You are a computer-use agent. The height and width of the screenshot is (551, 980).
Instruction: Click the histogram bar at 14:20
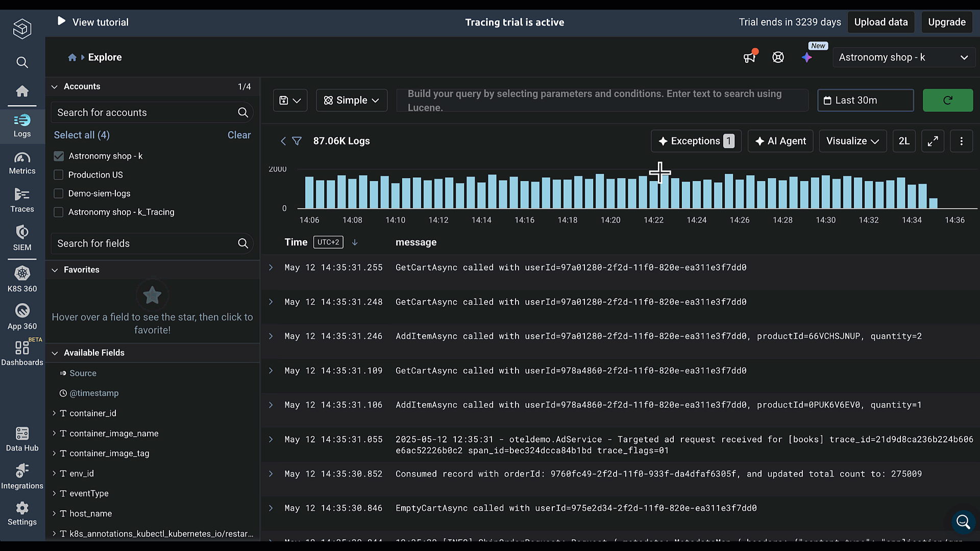tap(610, 194)
